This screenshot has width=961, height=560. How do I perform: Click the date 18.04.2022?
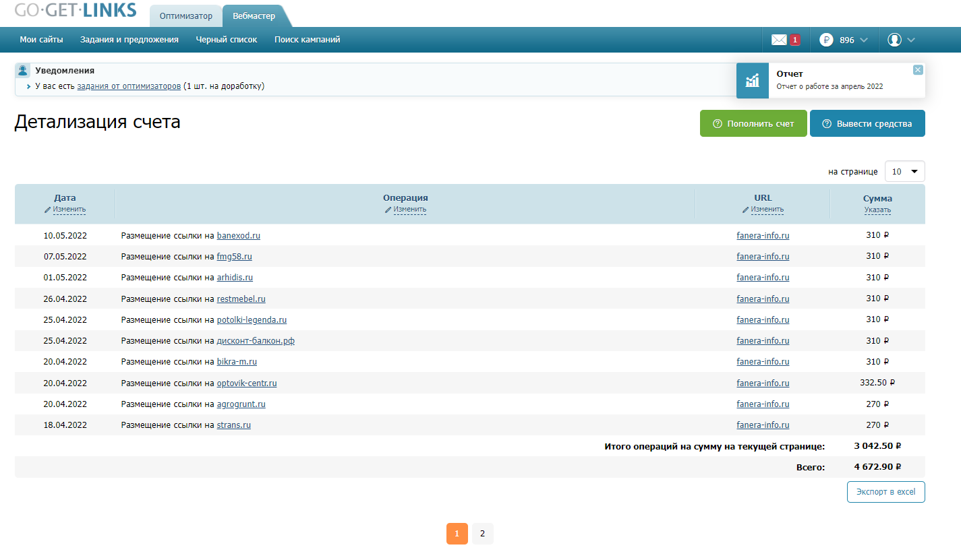coord(65,425)
